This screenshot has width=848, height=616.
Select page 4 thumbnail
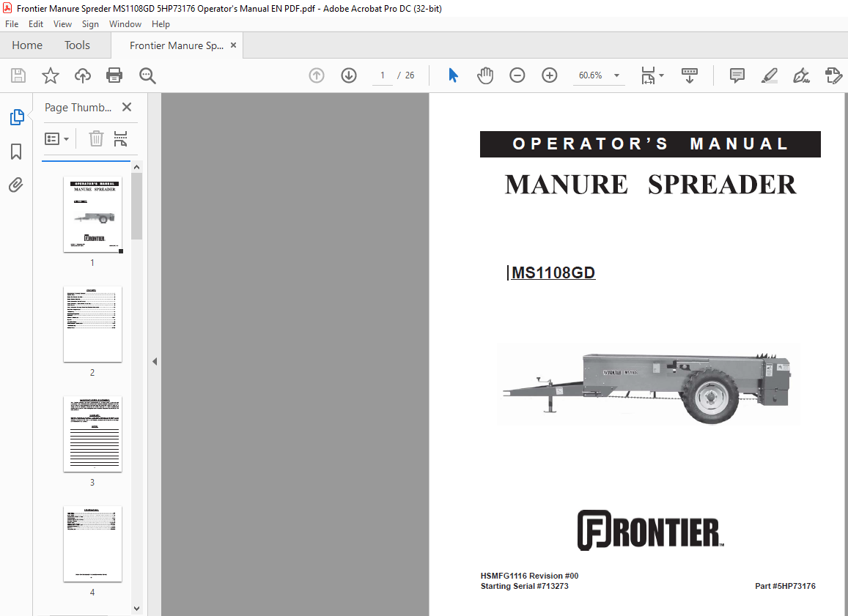click(x=92, y=543)
